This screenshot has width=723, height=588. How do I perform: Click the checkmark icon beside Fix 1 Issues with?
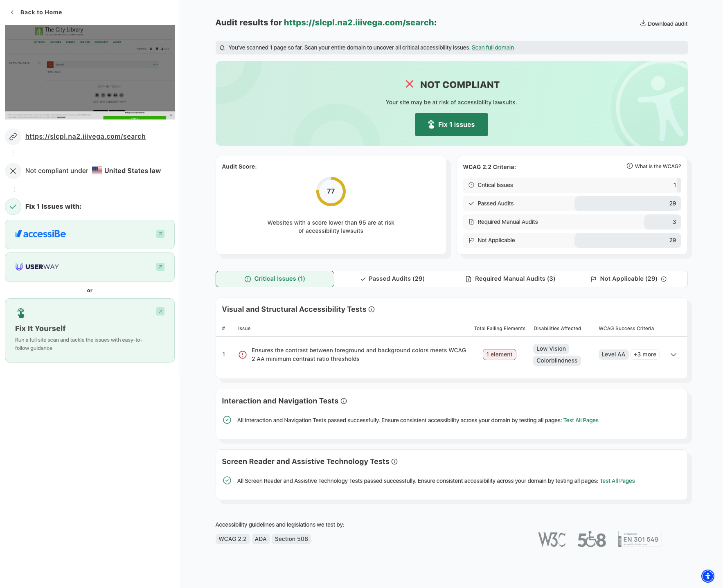pyautogui.click(x=13, y=207)
